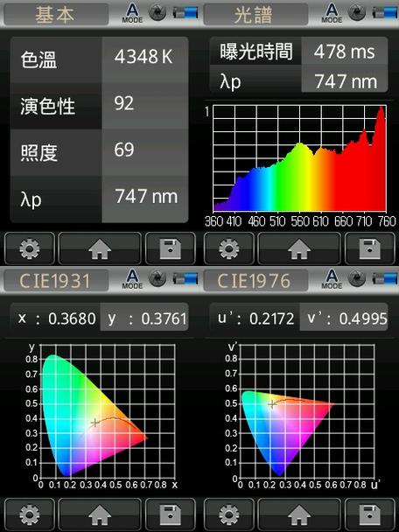Tap the A MODE icon in CIE1976 panel

pyautogui.click(x=332, y=279)
